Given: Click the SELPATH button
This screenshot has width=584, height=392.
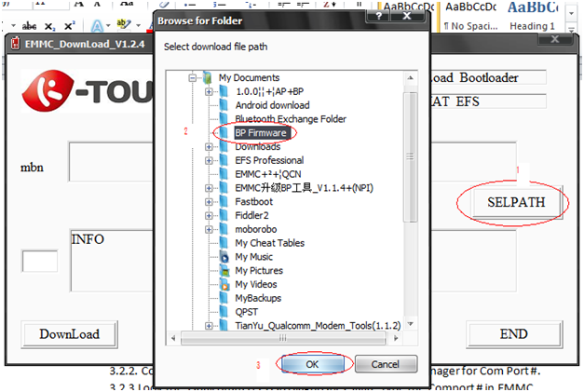Looking at the screenshot, I should 516,202.
